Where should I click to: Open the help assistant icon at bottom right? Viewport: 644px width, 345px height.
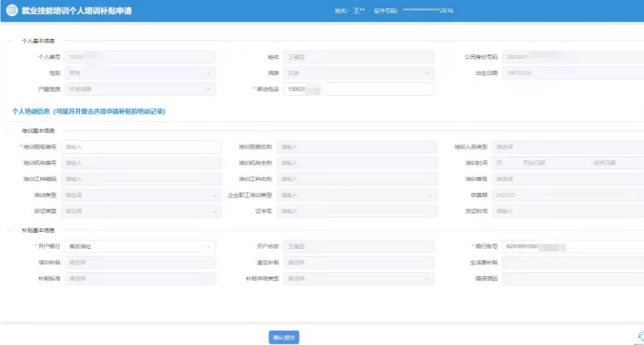click(639, 337)
